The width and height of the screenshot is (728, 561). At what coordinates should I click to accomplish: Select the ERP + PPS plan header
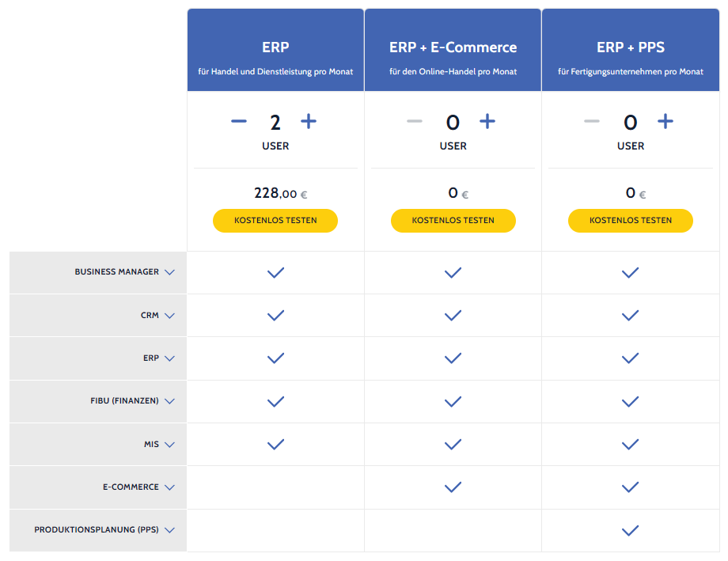click(630, 48)
